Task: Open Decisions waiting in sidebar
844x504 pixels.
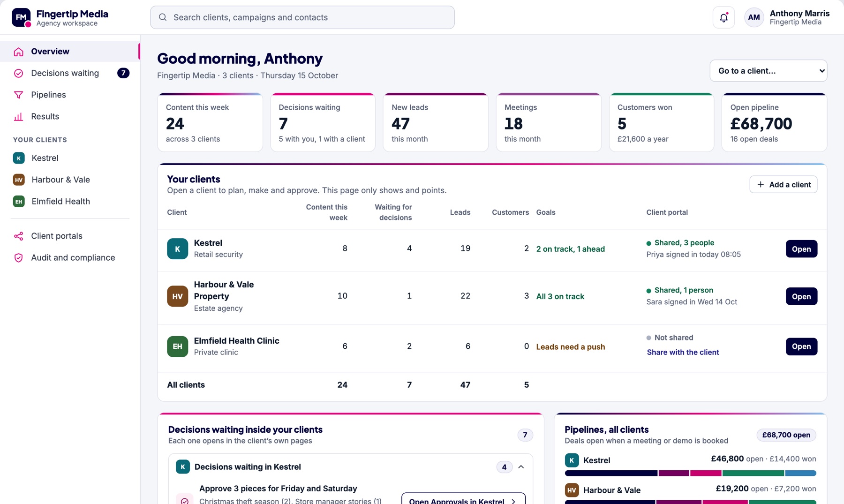Action: [x=69, y=73]
